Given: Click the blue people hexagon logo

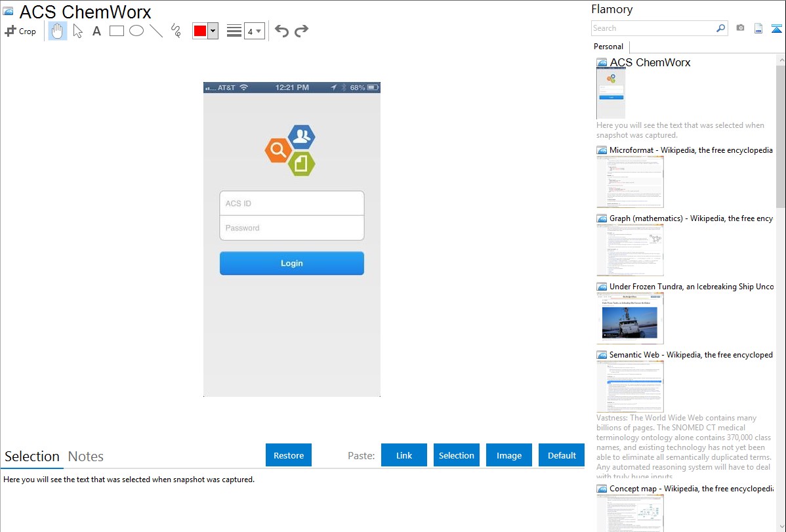Looking at the screenshot, I should click(x=302, y=136).
